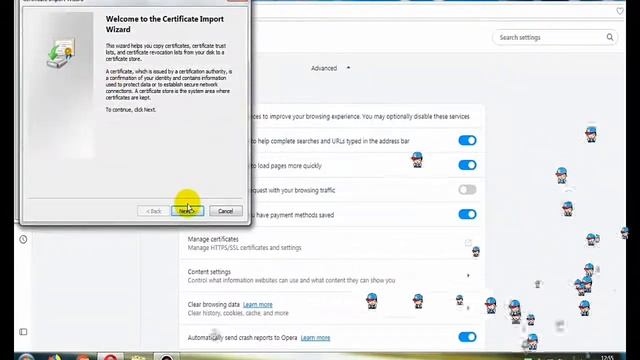Toggle the complete searches and URLs switch
Viewport: 640px width, 360px height.
(467, 140)
